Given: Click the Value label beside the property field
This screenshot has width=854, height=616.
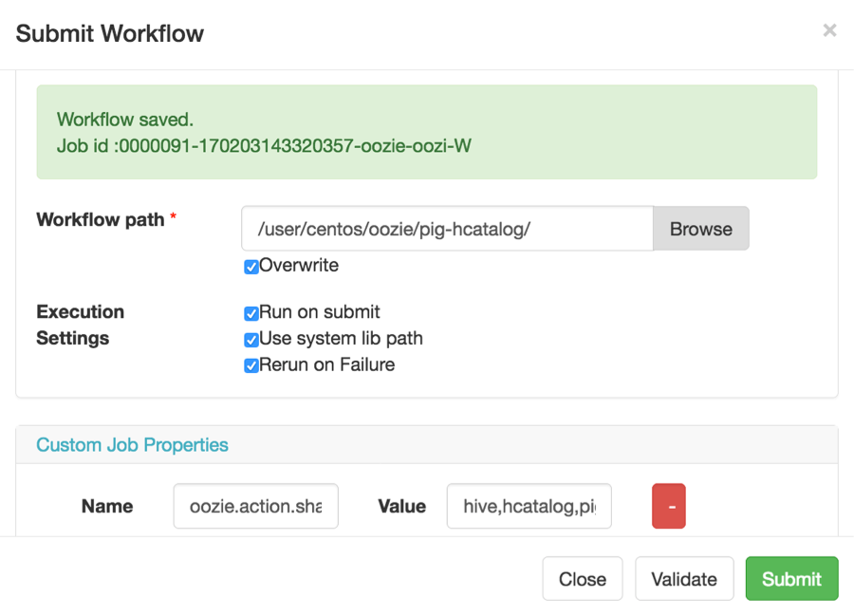Looking at the screenshot, I should tap(401, 506).
